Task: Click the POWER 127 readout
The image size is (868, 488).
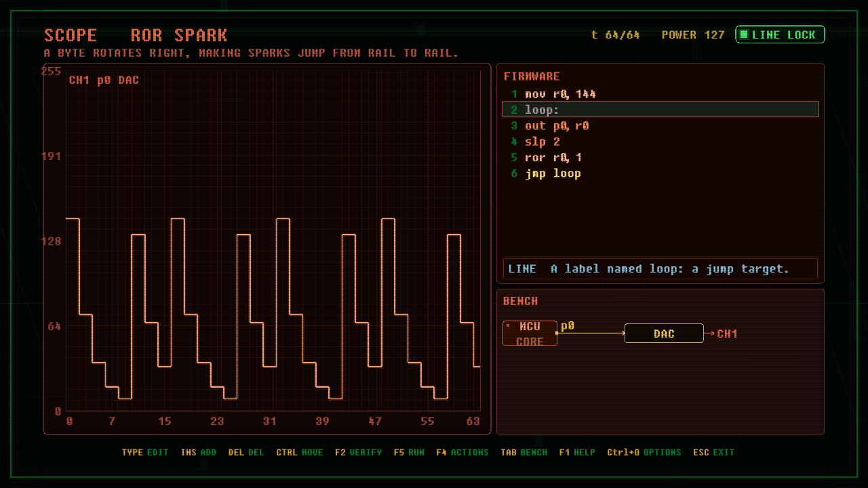Action: tap(693, 35)
